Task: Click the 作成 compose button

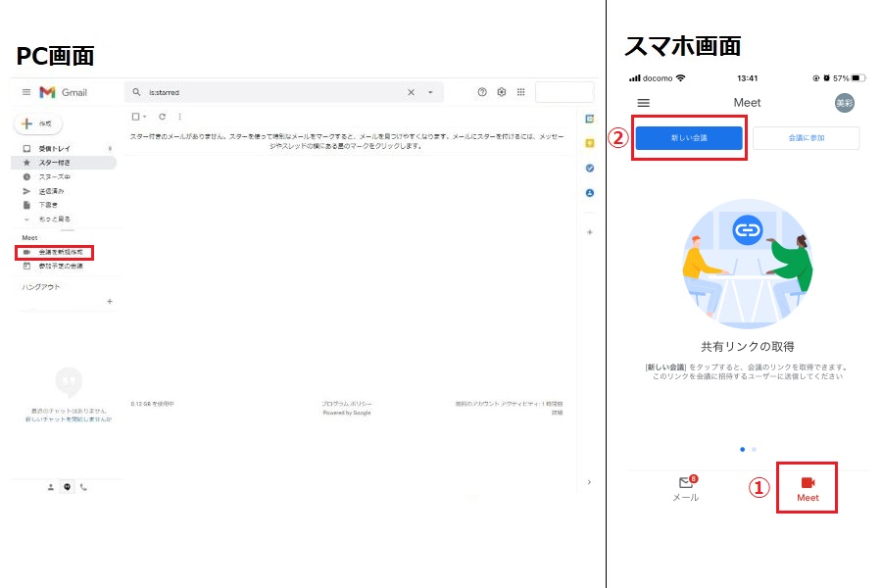Action: [38, 124]
